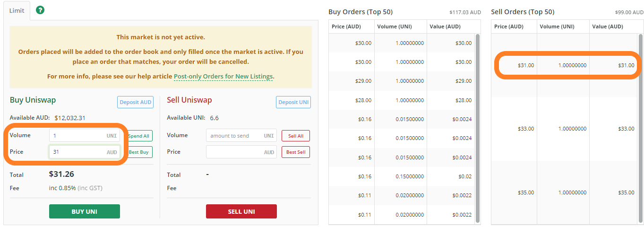Focus the sell Price input field

click(x=241, y=152)
